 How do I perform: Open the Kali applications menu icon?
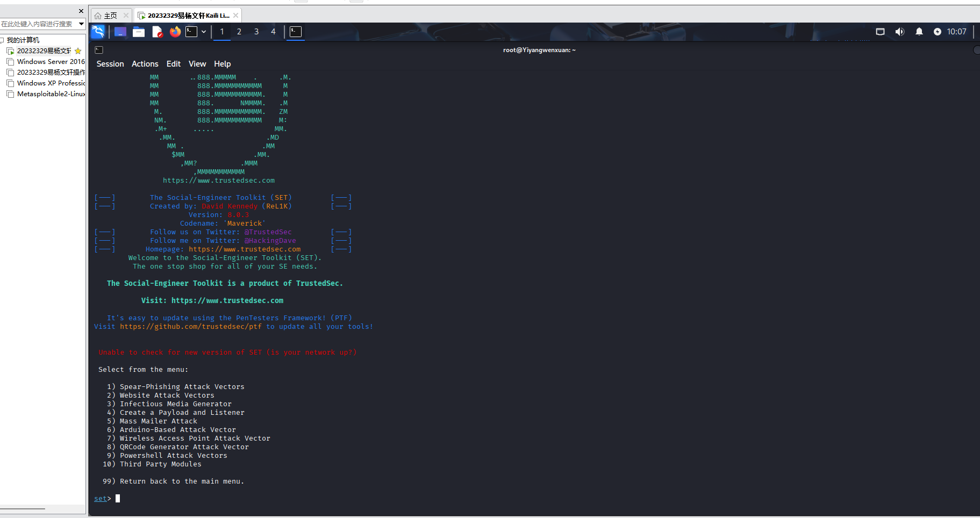(x=98, y=32)
